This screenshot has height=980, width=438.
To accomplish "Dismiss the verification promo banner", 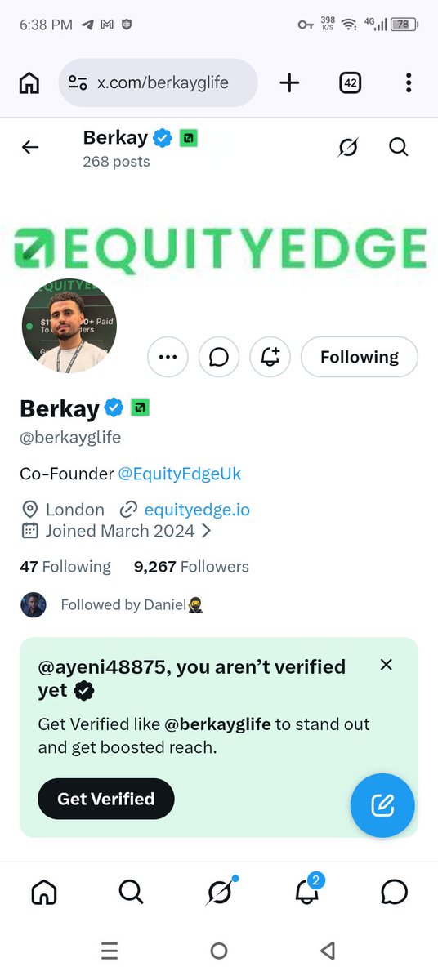I will (x=387, y=665).
